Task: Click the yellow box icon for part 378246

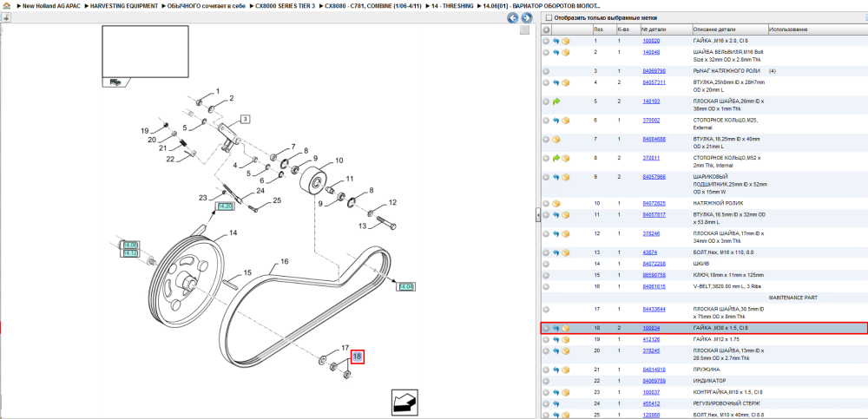Action: (566, 233)
